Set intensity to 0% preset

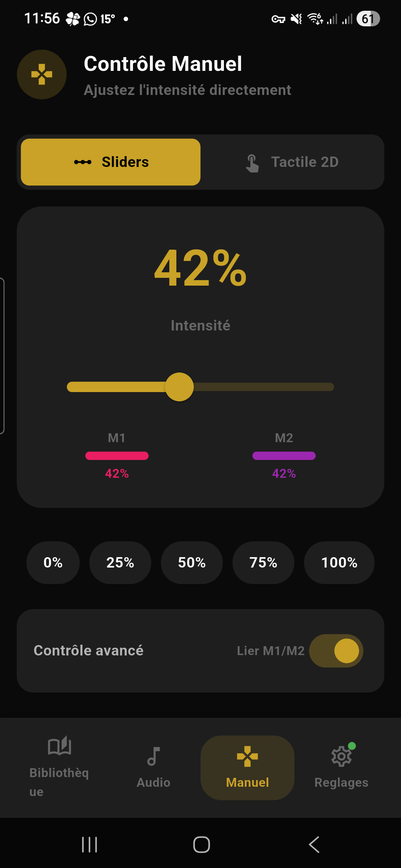click(53, 562)
